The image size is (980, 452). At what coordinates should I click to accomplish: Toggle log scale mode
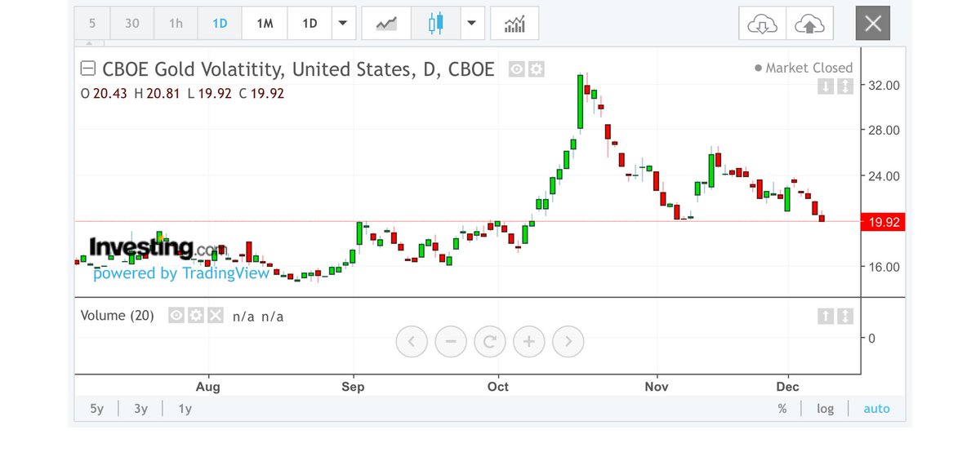tap(826, 409)
